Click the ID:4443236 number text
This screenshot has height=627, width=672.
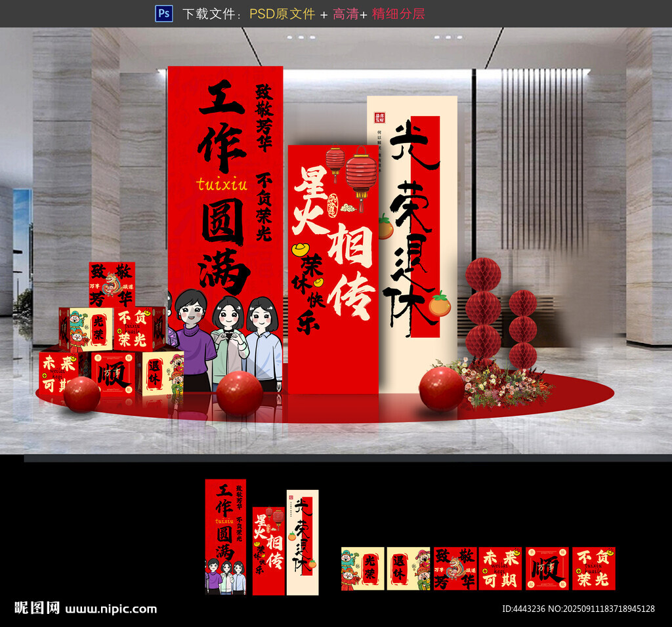[523, 609]
